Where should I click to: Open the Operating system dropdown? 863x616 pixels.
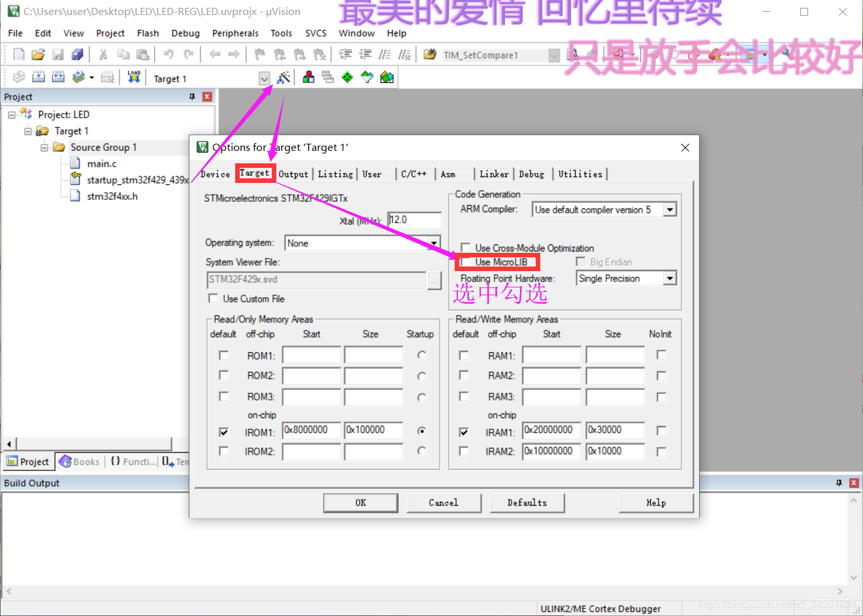click(434, 243)
